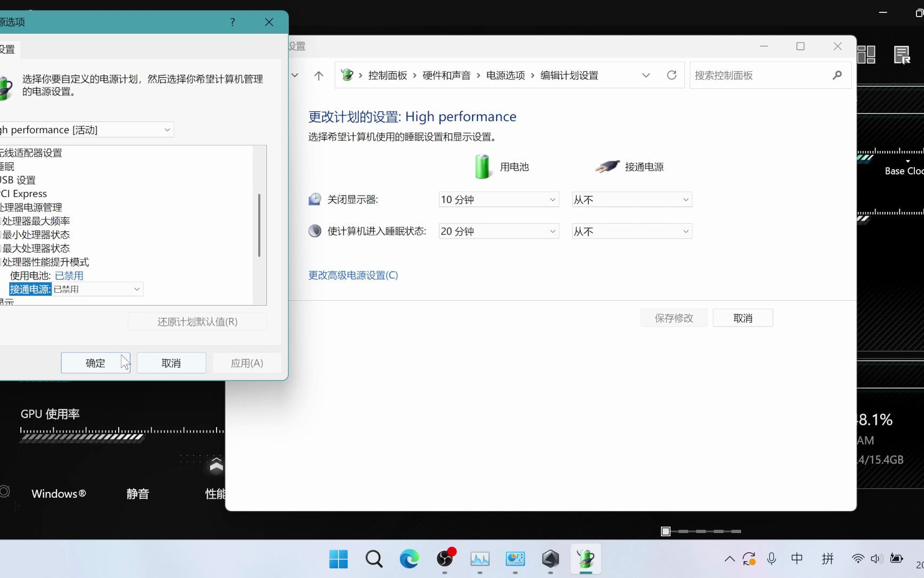The image size is (924, 578).
Task: Open sleep plugged-in dropdown showing 从不
Action: 632,231
